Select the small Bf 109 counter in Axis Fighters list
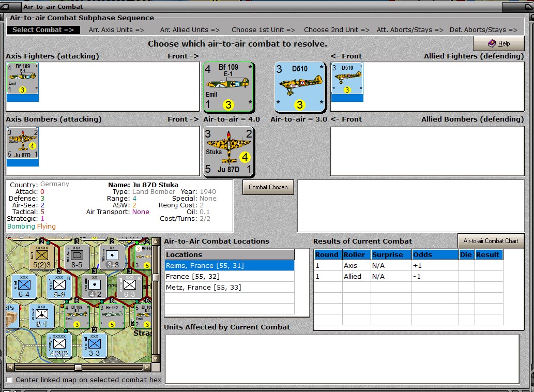Screen dimensions: 534x392 click(22, 78)
